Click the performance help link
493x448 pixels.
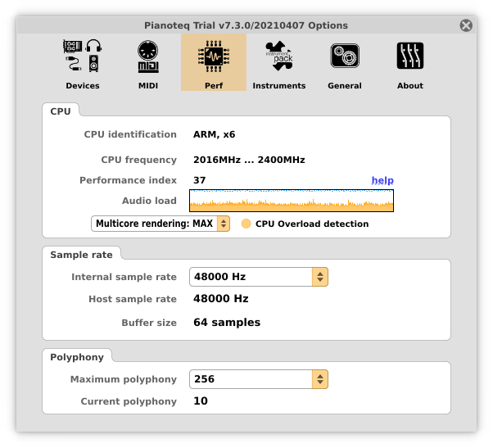coord(382,180)
